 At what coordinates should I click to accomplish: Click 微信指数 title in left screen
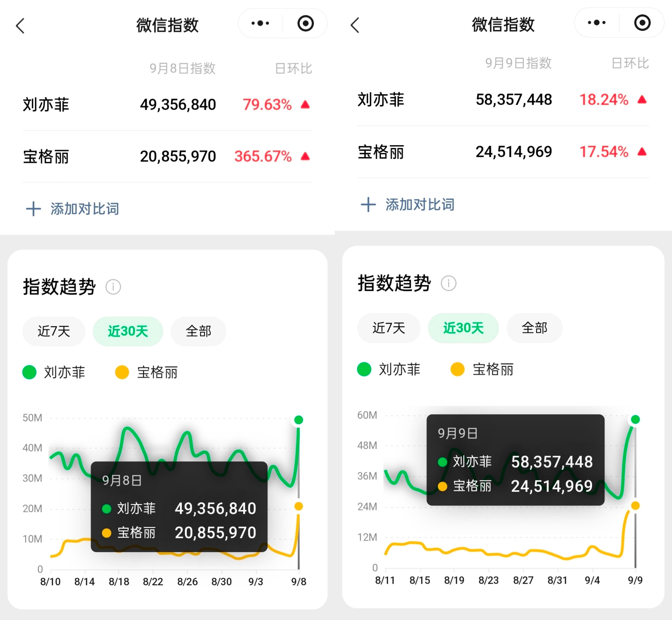tap(167, 25)
